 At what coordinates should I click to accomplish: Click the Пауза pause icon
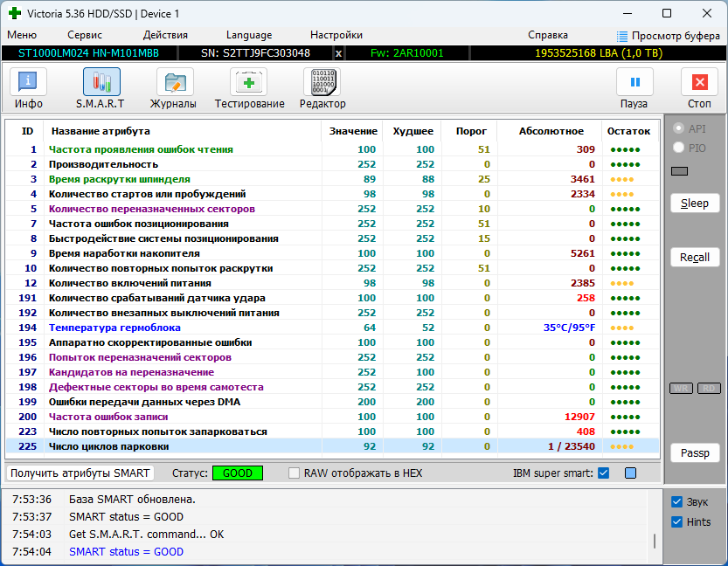634,83
